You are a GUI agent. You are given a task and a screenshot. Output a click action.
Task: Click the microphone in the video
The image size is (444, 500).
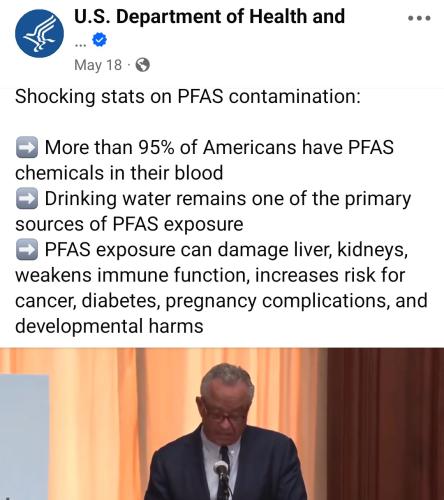(221, 469)
